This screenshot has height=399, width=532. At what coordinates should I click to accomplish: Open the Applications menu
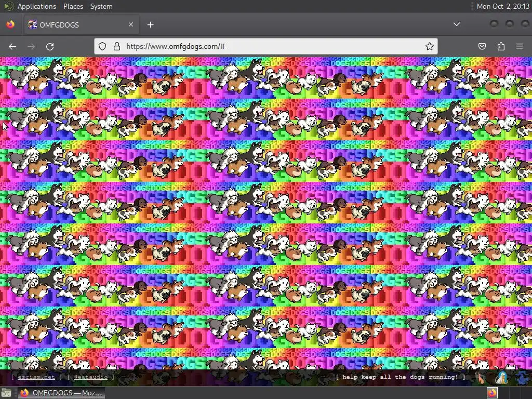click(x=37, y=6)
